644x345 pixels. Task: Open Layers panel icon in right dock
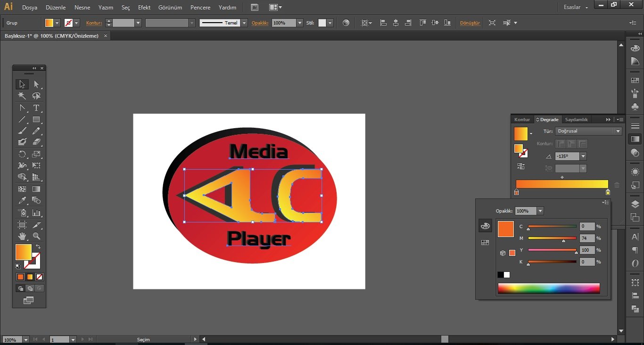[x=635, y=204]
